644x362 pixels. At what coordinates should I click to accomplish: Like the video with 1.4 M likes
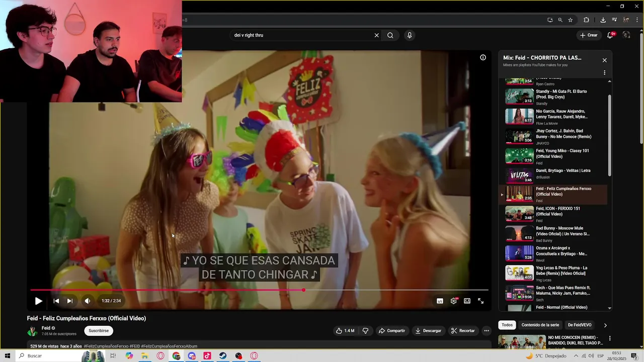click(345, 331)
